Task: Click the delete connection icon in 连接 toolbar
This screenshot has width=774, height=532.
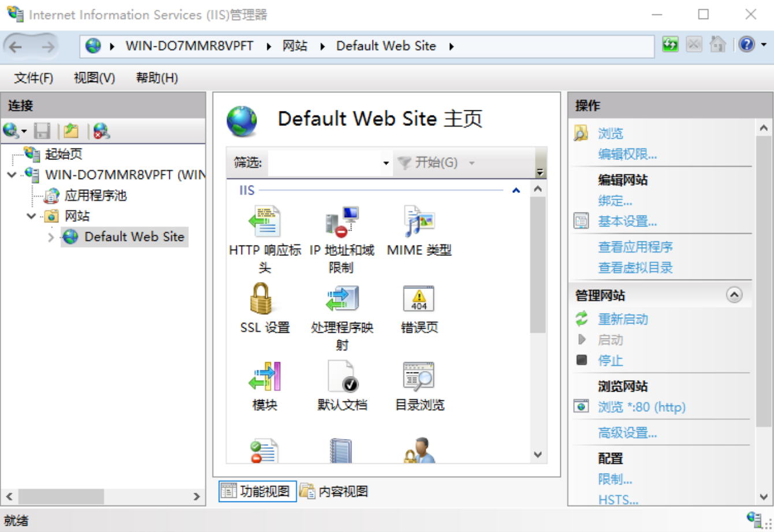Action: tap(102, 131)
